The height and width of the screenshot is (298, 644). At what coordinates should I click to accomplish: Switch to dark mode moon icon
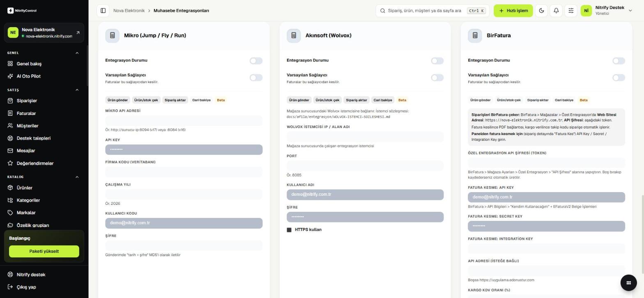tap(541, 11)
